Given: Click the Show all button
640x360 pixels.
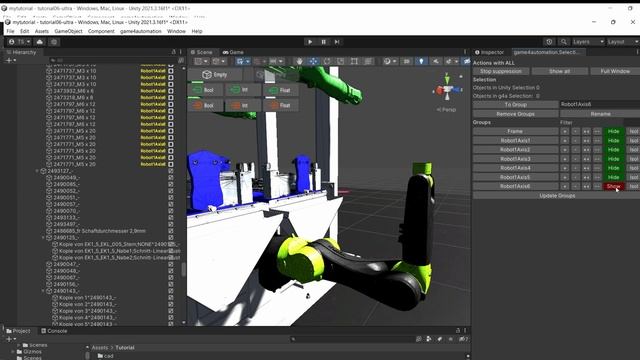Looking at the screenshot, I should [x=559, y=71].
